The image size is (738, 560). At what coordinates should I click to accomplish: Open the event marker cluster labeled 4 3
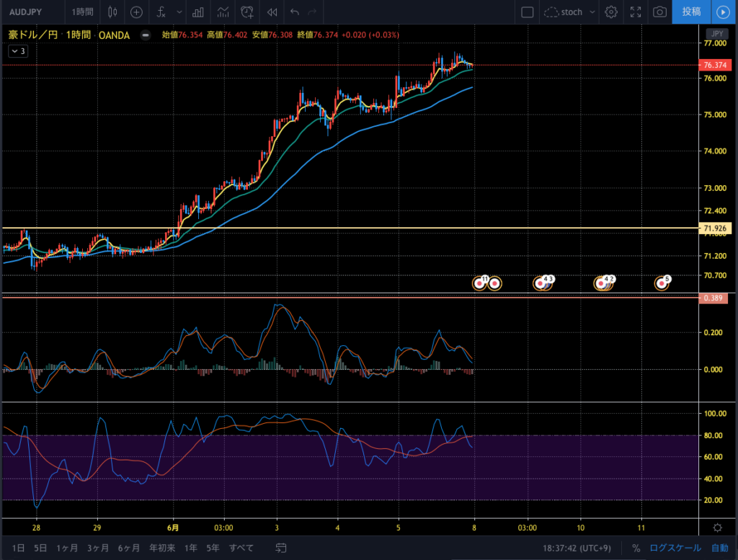543,283
